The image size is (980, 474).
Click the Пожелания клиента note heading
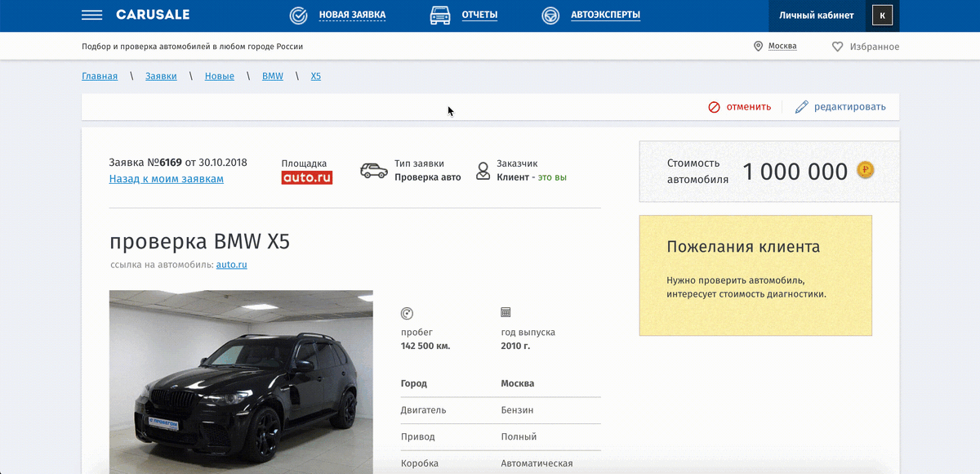743,247
